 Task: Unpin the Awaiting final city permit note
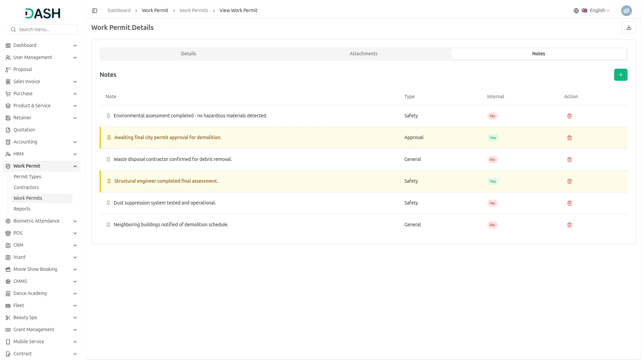pos(109,138)
